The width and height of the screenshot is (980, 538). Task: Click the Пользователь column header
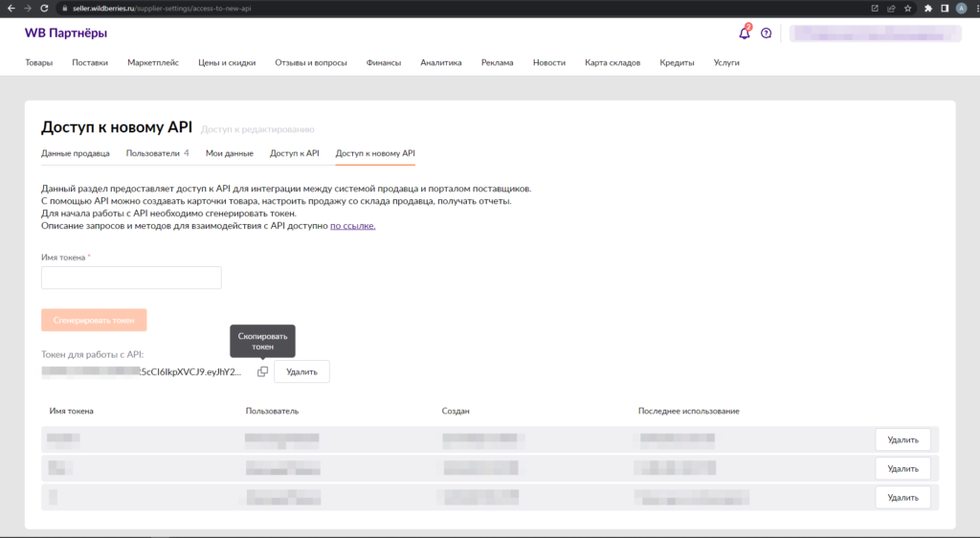pyautogui.click(x=272, y=411)
